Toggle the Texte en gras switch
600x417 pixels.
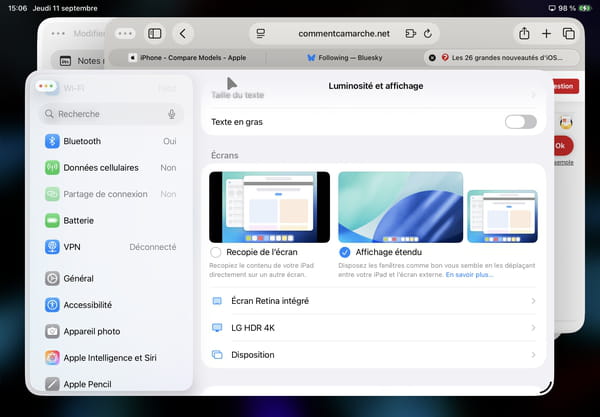520,122
